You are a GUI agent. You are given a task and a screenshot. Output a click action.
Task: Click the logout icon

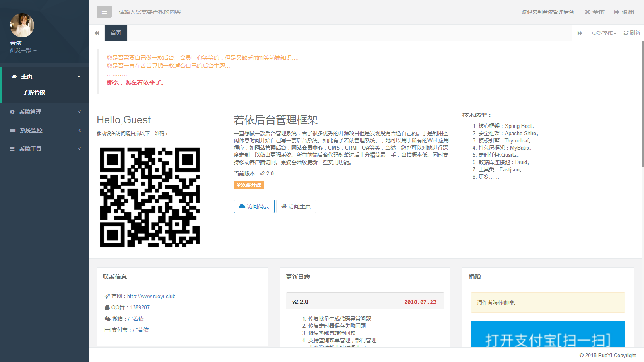point(617,12)
